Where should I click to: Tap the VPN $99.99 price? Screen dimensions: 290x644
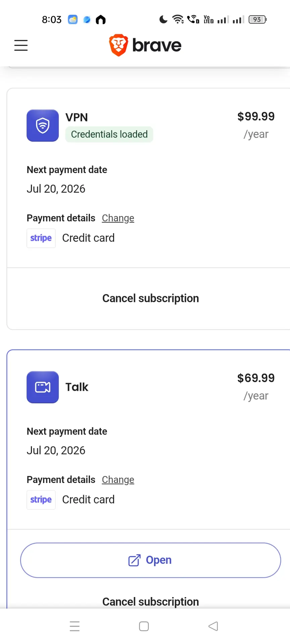coord(256,116)
